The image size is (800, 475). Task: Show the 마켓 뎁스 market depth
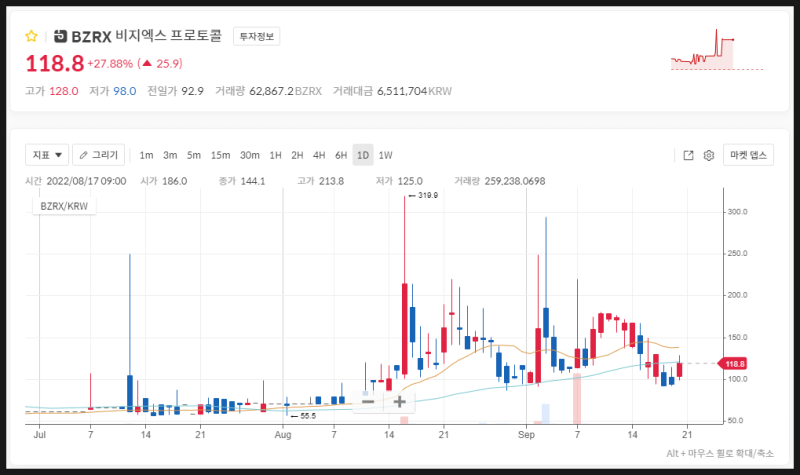point(748,155)
